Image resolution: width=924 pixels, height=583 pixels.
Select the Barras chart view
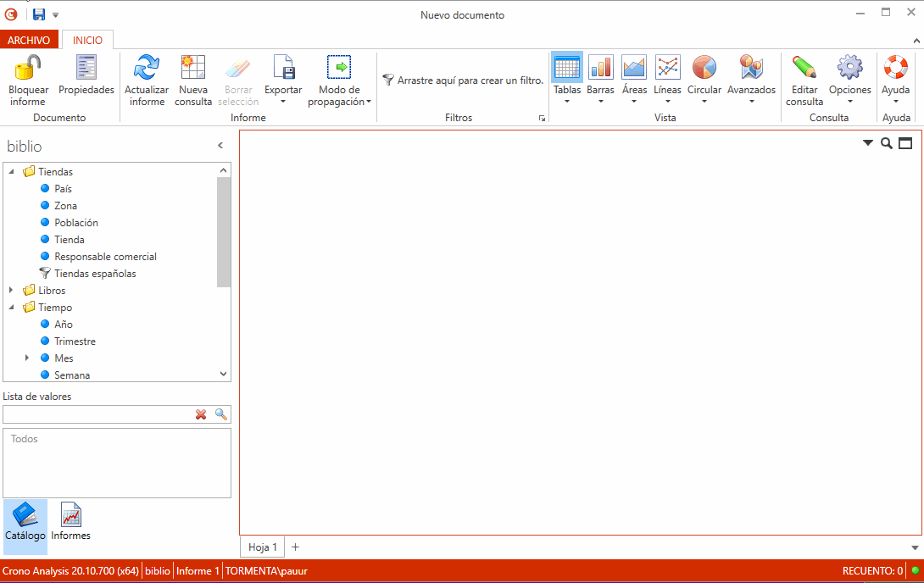pos(600,68)
